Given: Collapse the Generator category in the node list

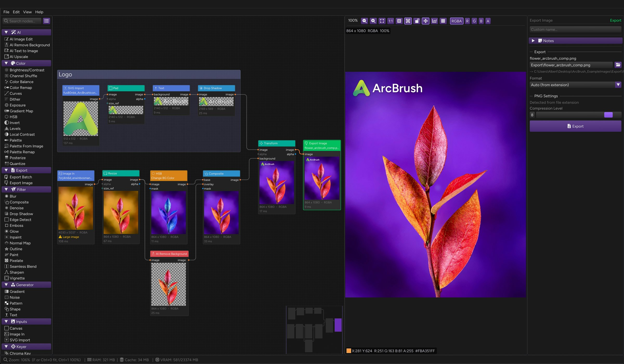Looking at the screenshot, I should [6, 284].
